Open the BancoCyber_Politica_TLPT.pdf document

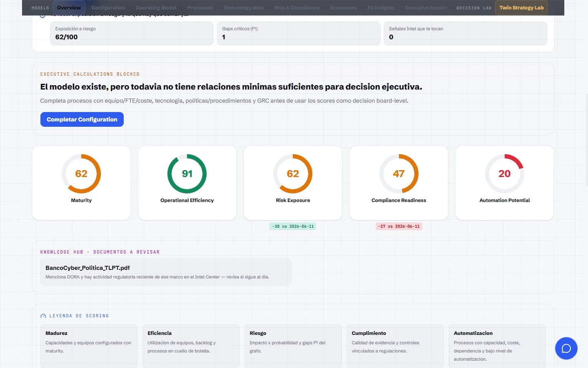click(x=166, y=272)
